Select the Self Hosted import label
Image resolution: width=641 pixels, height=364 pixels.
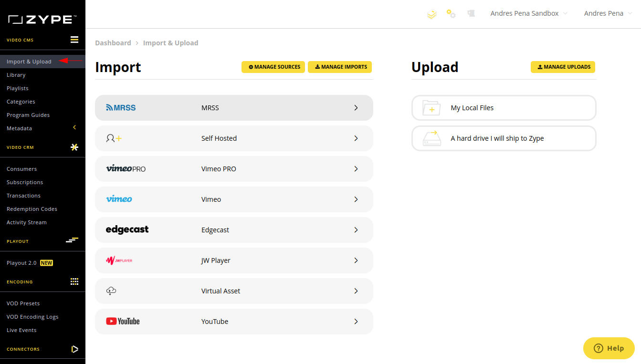tap(219, 138)
